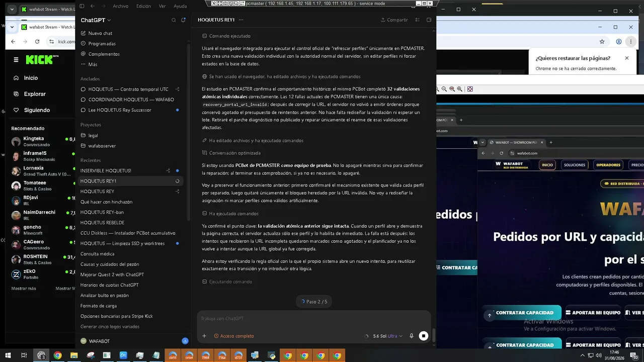Click the blue download icon beside WAFABOT
The width and height of the screenshot is (644, 362).
[x=185, y=341]
